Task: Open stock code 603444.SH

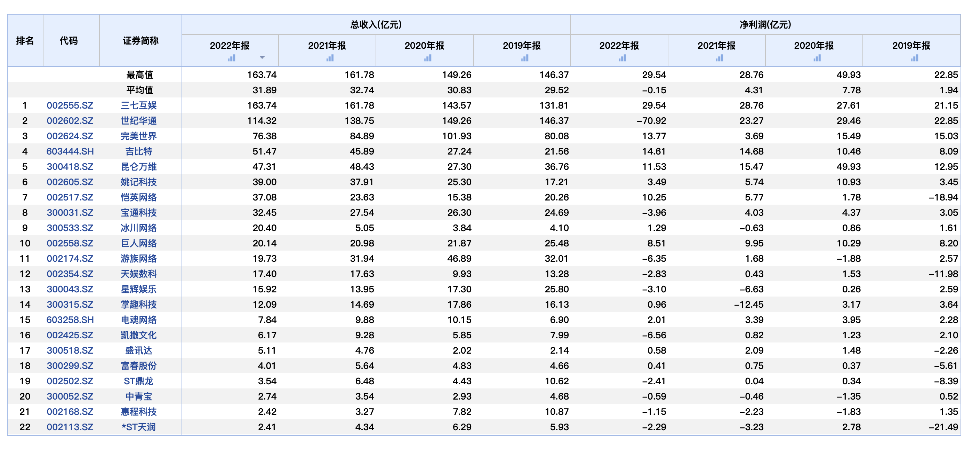Action: [x=70, y=151]
